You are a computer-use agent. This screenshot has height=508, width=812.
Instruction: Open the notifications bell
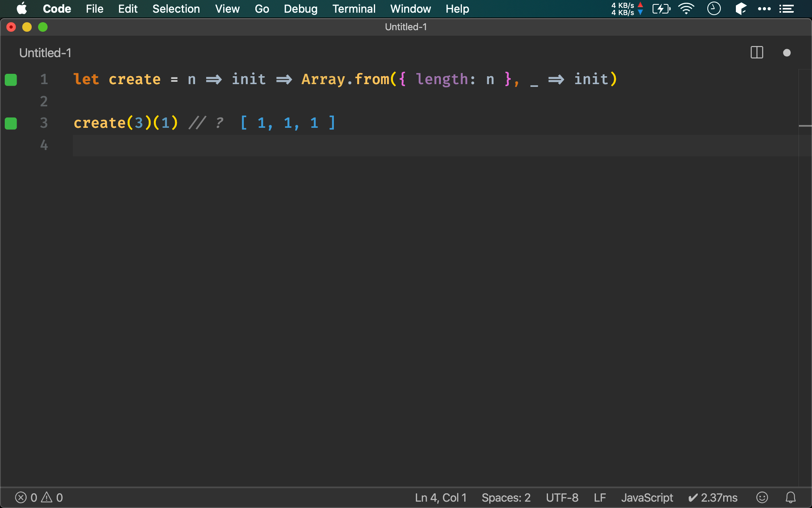coord(791,497)
